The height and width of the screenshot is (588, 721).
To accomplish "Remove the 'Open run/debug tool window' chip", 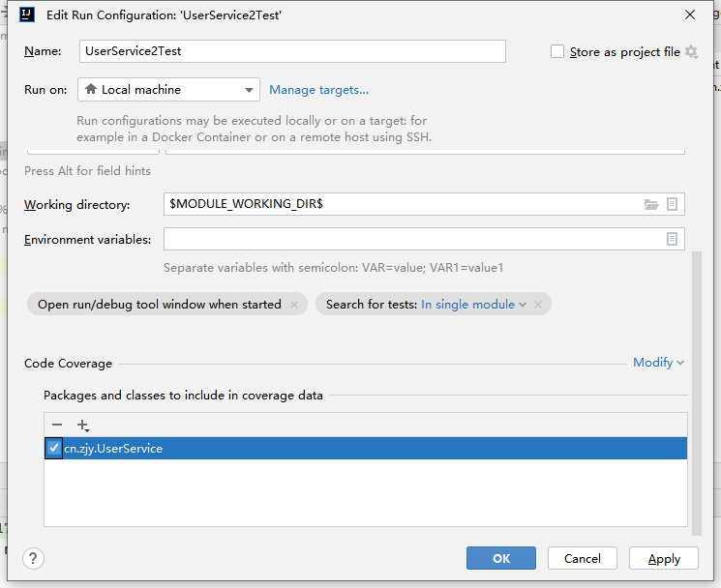I will (293, 304).
